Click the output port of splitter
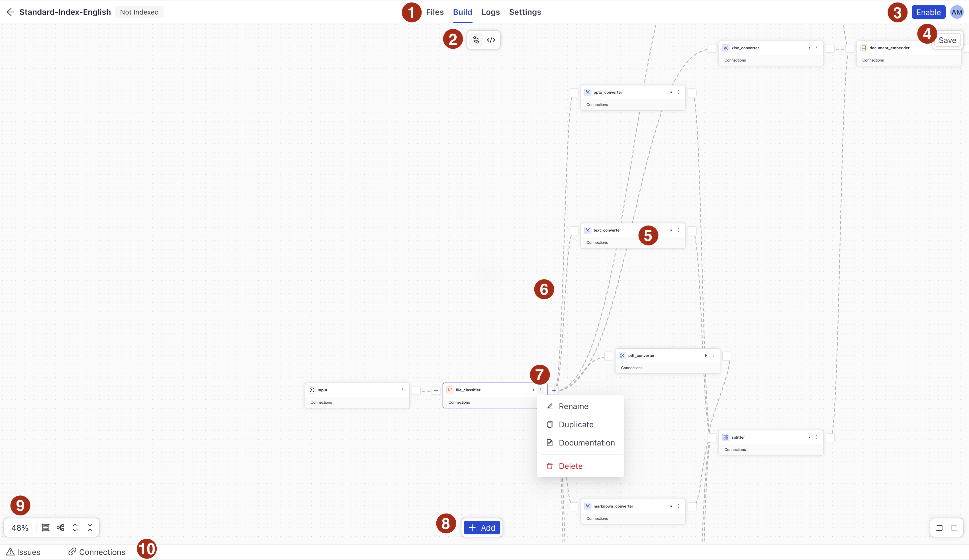The image size is (969, 560). pyautogui.click(x=830, y=438)
